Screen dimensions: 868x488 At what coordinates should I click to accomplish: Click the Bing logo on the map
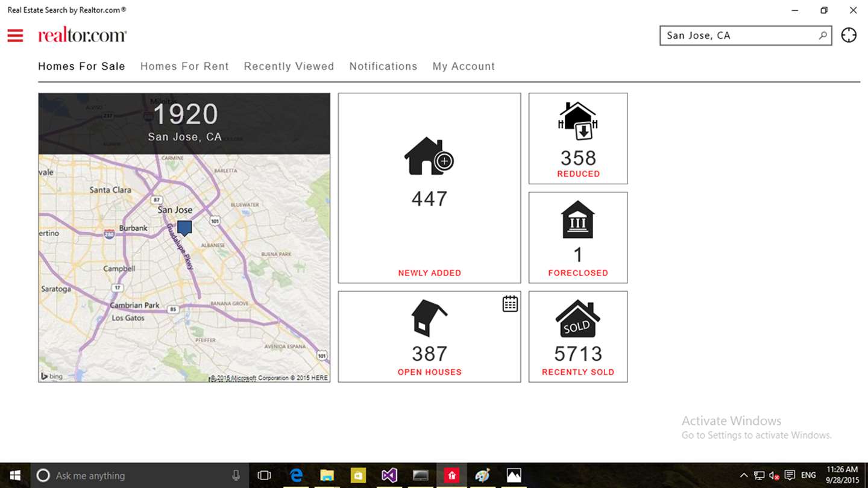tap(52, 377)
